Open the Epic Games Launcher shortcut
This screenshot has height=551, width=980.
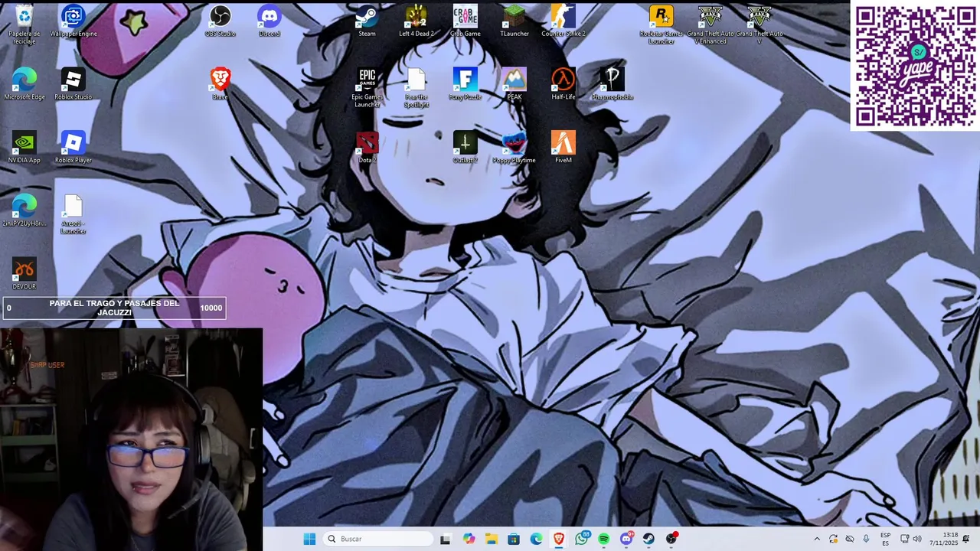coord(367,88)
